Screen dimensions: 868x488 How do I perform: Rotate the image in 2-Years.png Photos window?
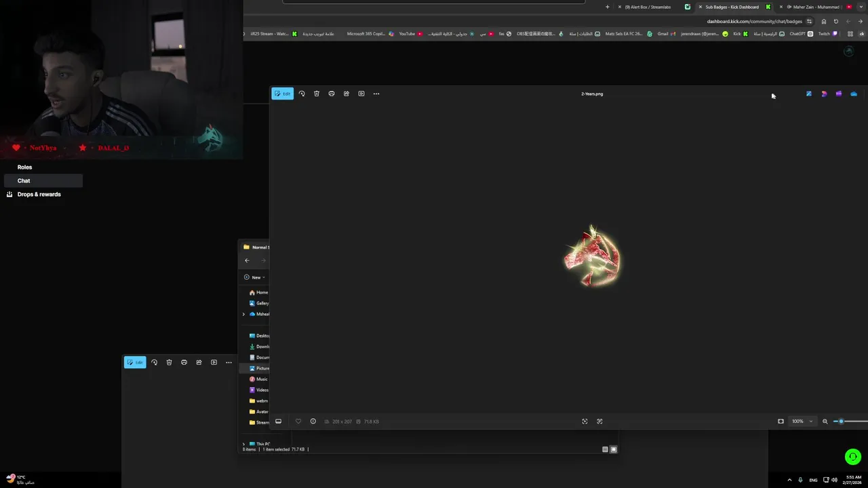[302, 94]
